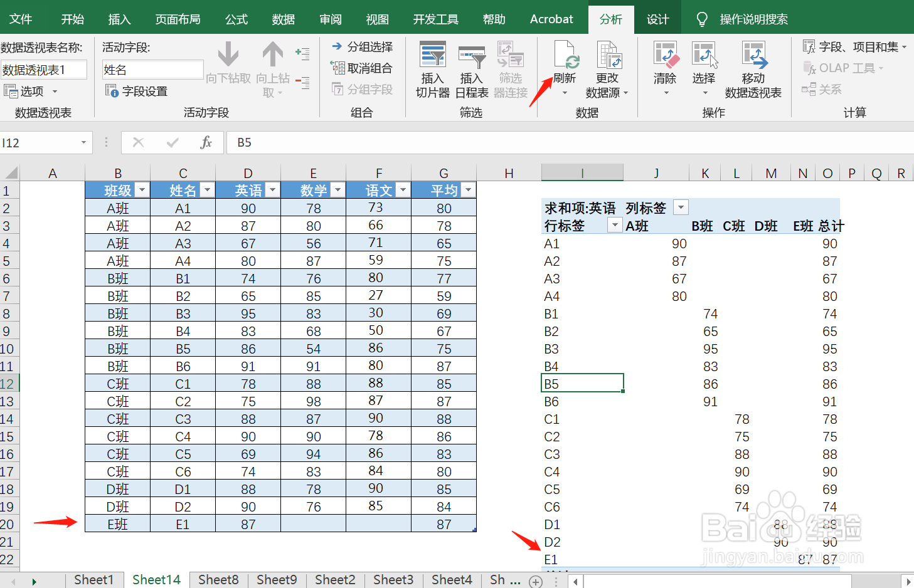The height and width of the screenshot is (588, 914).
Task: Open the 开发工具 ribbon tab
Action: [435, 19]
